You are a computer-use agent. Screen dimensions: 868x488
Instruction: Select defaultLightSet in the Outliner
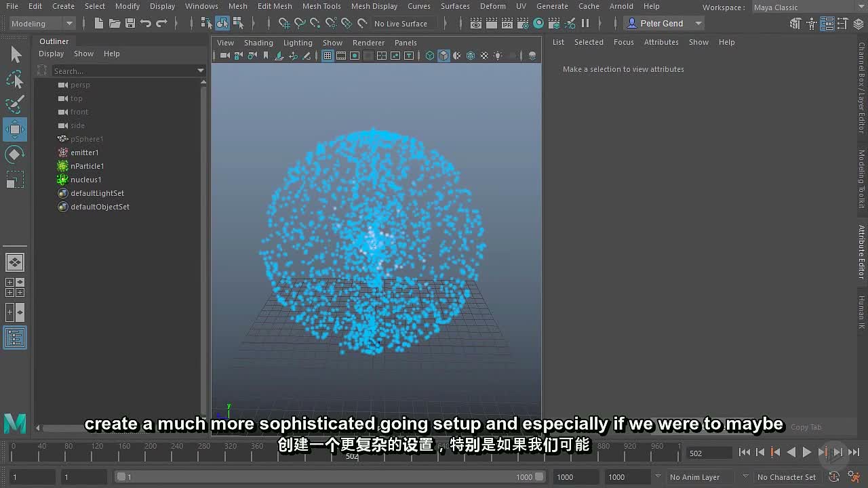pos(98,193)
